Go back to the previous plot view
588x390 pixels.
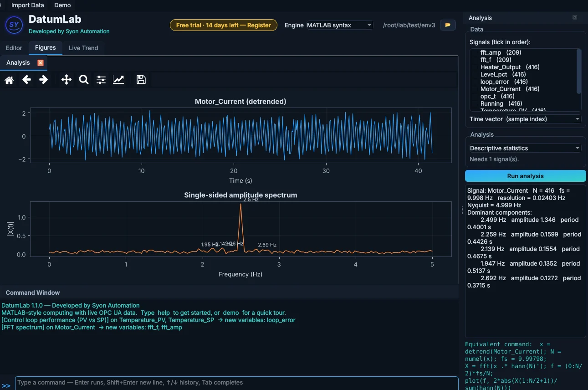pos(26,80)
